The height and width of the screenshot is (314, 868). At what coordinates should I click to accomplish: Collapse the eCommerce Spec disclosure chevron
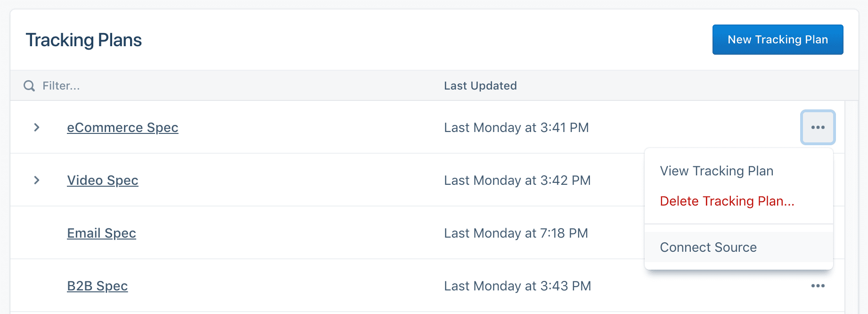click(x=37, y=127)
